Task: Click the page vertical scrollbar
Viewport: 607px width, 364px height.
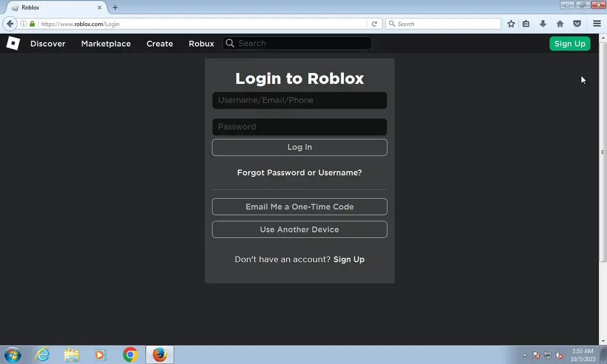Action: (x=603, y=152)
